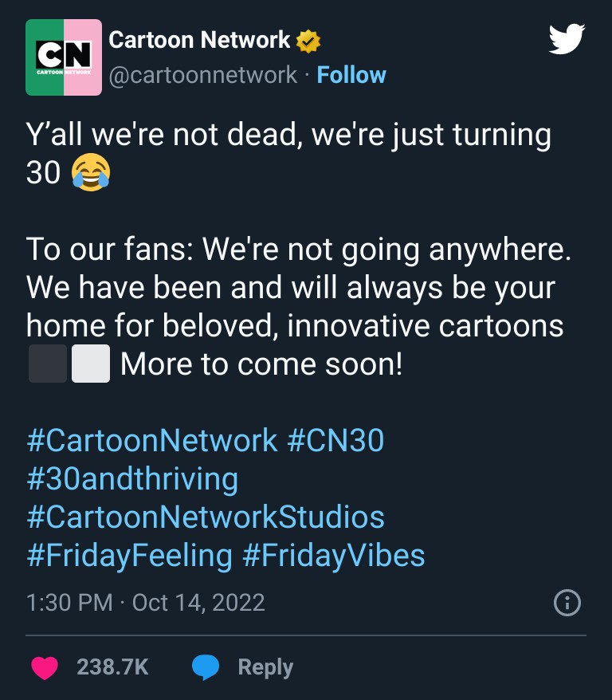Screen dimensions: 612x700
Task: Click the Twitter bird logo
Action: coord(567,37)
